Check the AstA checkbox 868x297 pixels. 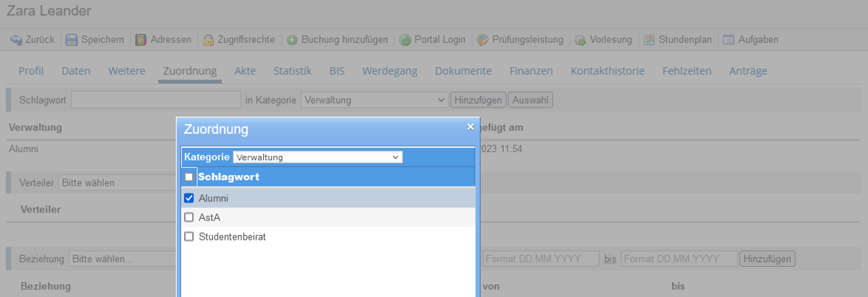coord(189,217)
